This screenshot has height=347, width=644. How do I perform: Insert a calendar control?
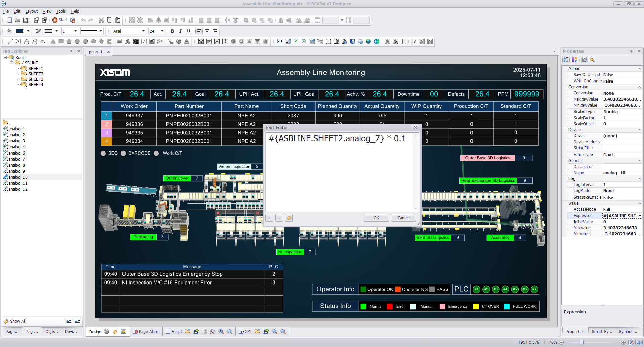pos(312,41)
